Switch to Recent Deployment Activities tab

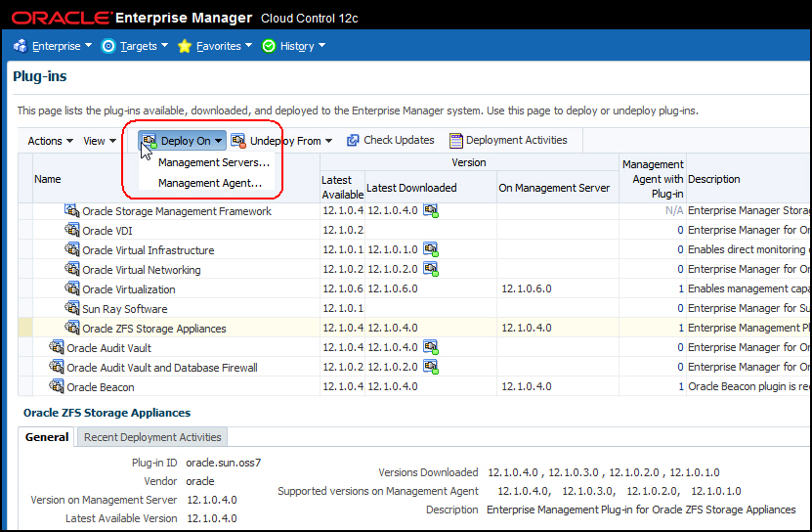[x=152, y=437]
